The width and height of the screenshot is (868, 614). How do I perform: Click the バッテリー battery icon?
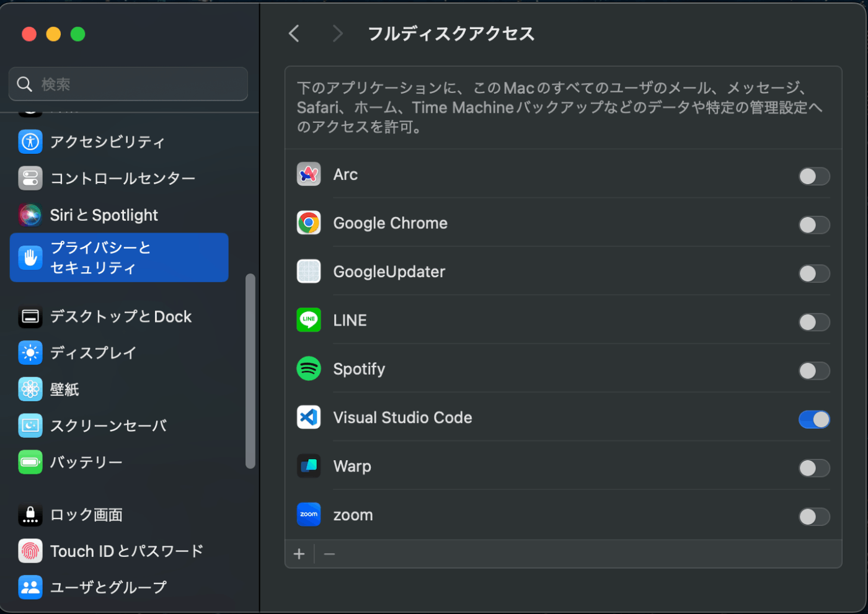(30, 462)
